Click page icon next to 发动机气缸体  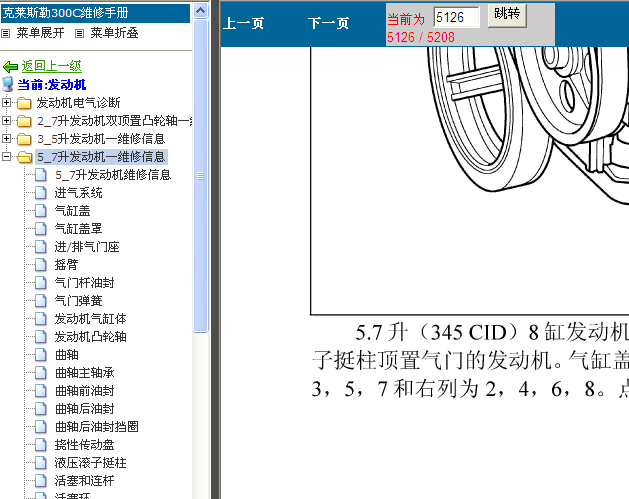coord(41,319)
